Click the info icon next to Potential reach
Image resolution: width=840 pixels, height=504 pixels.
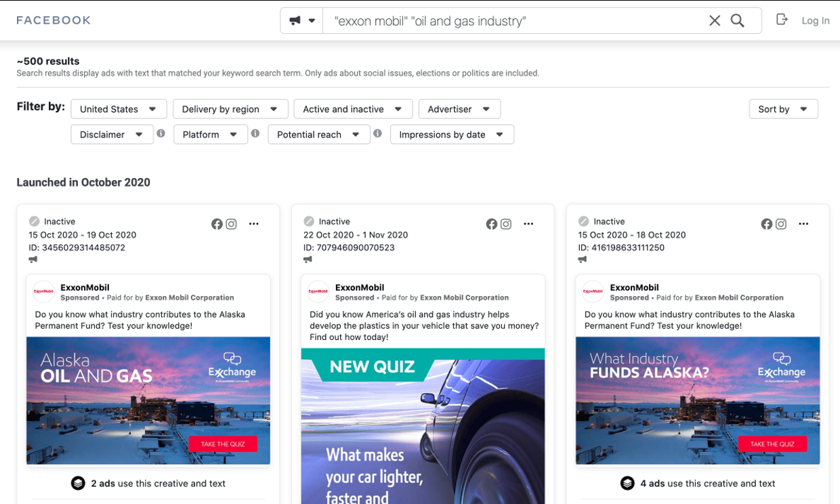[x=377, y=133]
